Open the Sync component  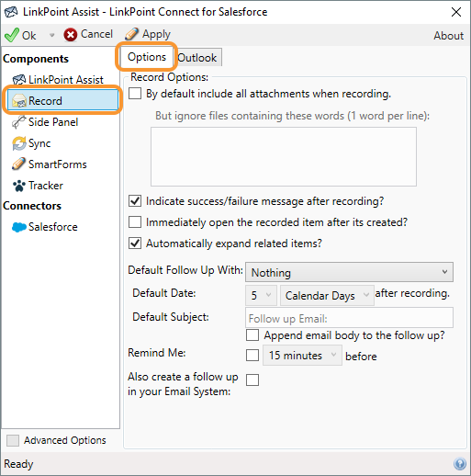coord(31,143)
